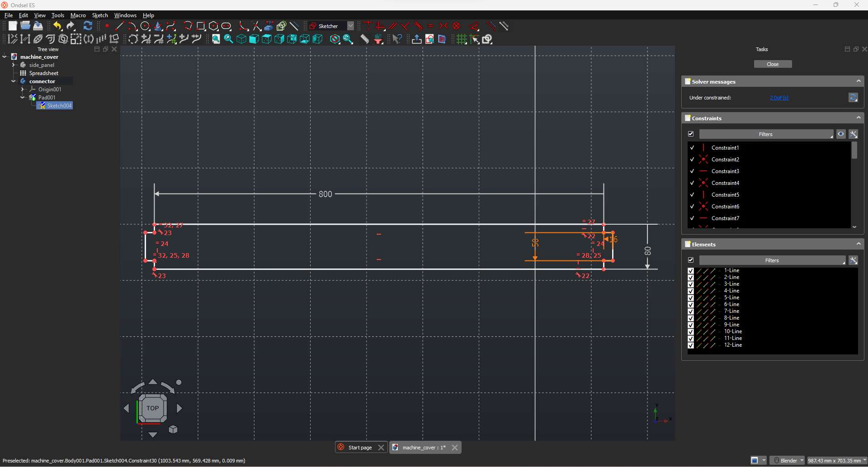
Task: Apply the parallel constraint tool
Action: click(393, 26)
